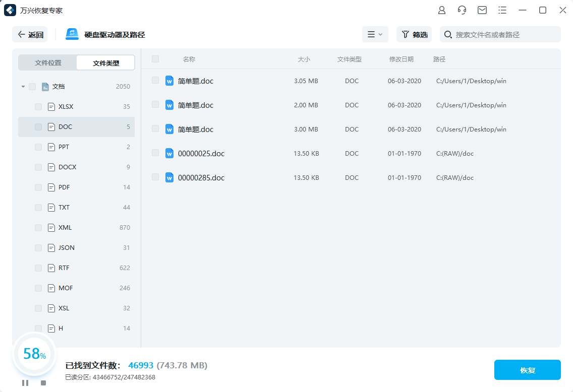Open the title bar list menu icon

coord(502,10)
